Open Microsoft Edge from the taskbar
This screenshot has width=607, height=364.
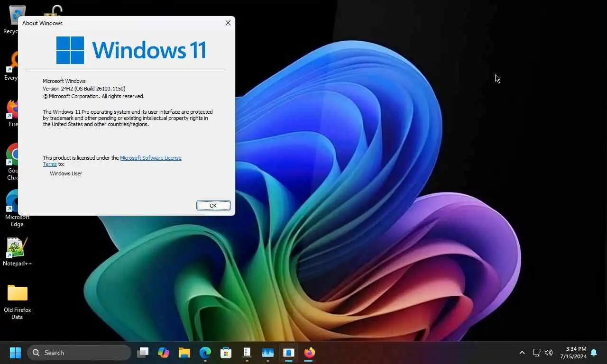pos(205,353)
